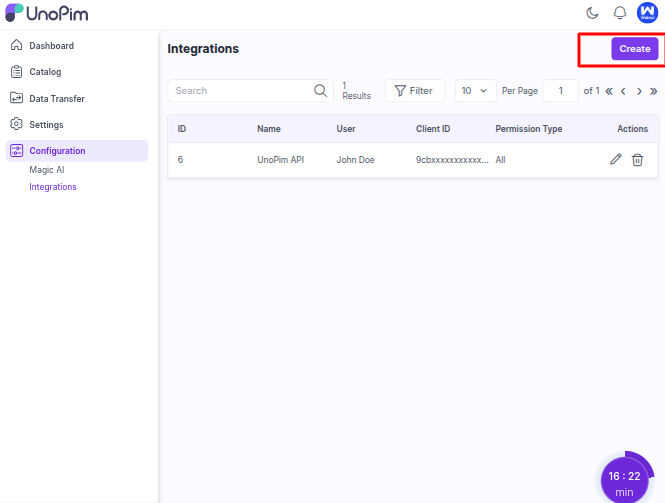This screenshot has width=665, height=503.
Task: Open Data Transfer section
Action: coord(56,99)
